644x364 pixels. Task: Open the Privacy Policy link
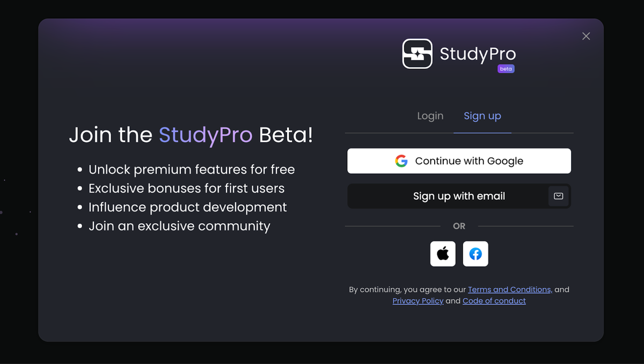pyautogui.click(x=418, y=301)
